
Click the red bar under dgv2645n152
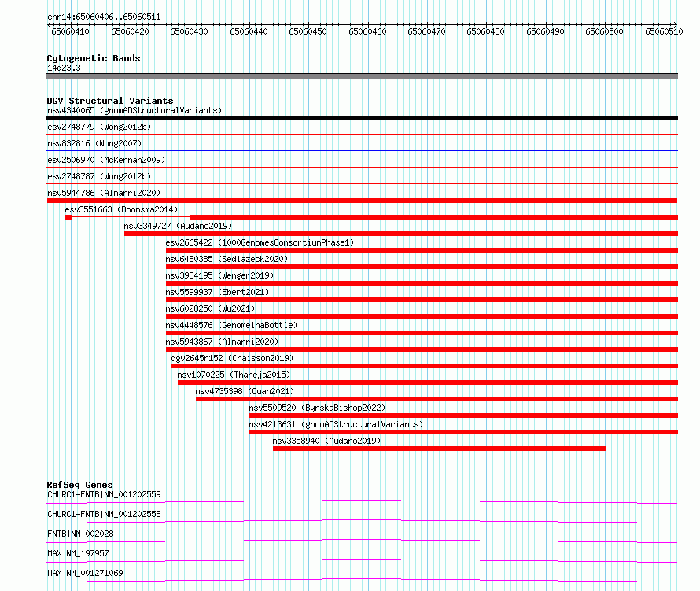coord(425,366)
